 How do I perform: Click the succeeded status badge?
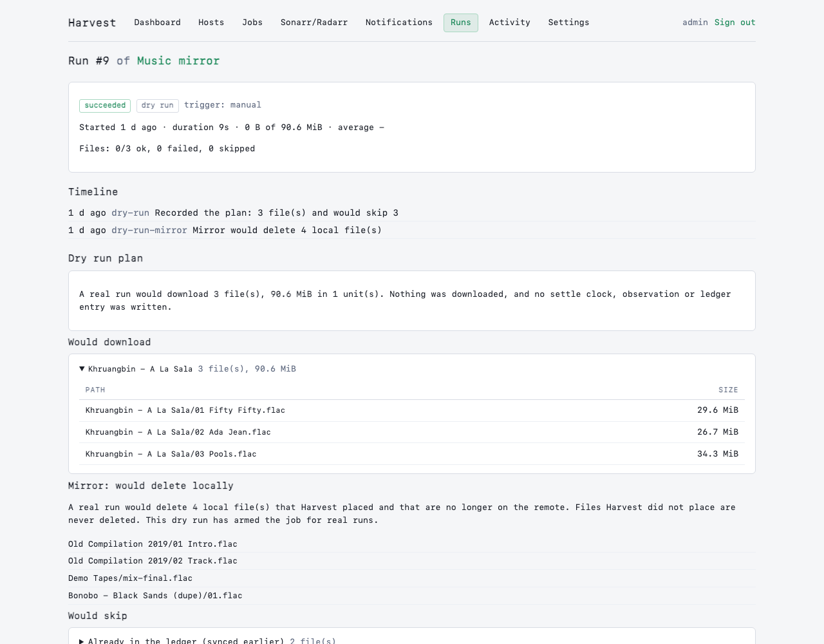tap(105, 106)
